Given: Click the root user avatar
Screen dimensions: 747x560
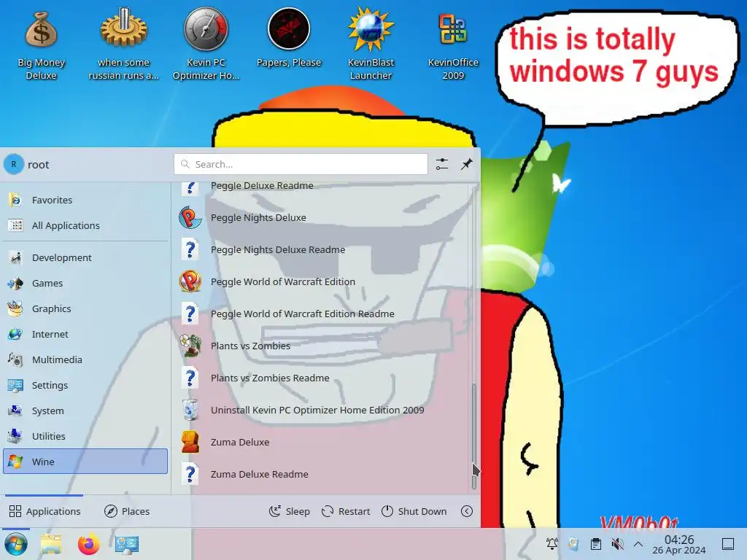Looking at the screenshot, I should (x=14, y=164).
